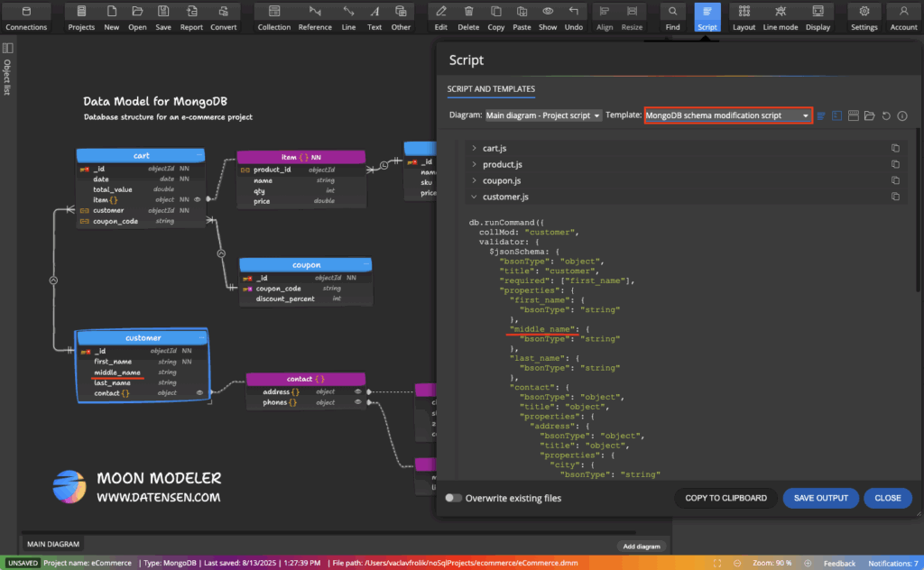924x570 pixels.
Task: Click the refresh icon beside Template
Action: [886, 116]
